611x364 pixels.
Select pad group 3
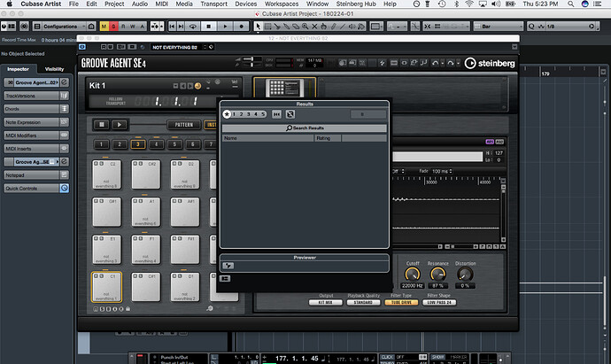[x=137, y=144]
